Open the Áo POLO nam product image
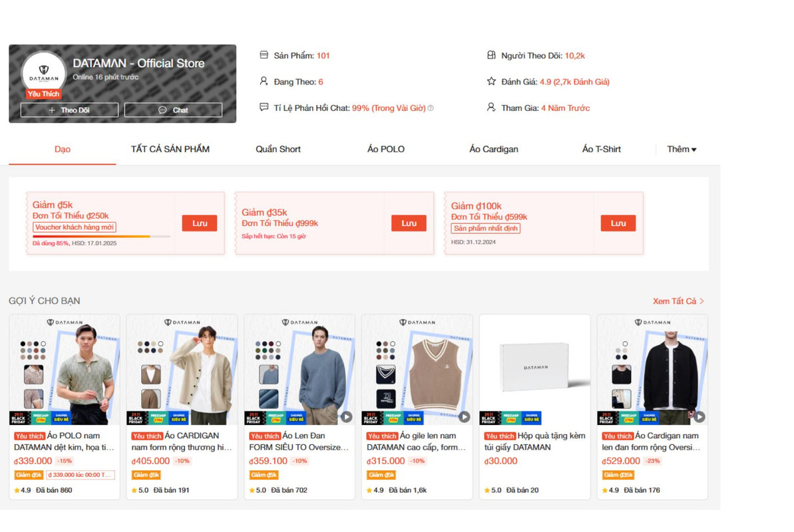This screenshot has width=794, height=532. (x=65, y=370)
